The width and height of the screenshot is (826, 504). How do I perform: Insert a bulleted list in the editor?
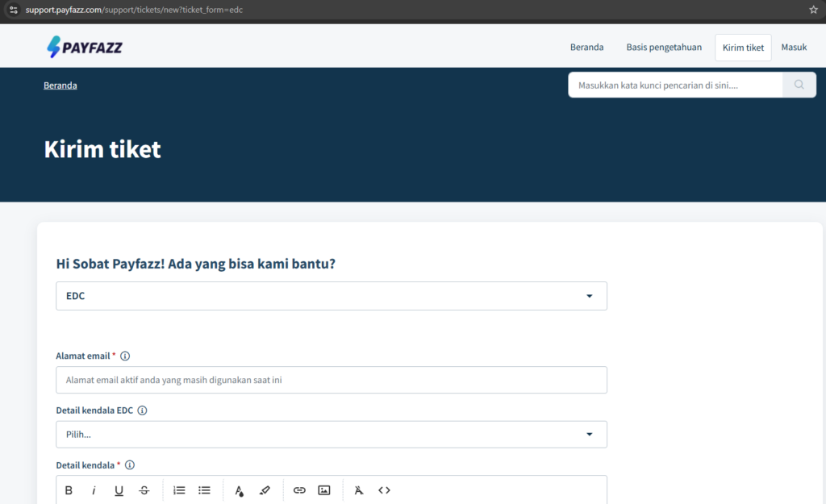tap(204, 489)
